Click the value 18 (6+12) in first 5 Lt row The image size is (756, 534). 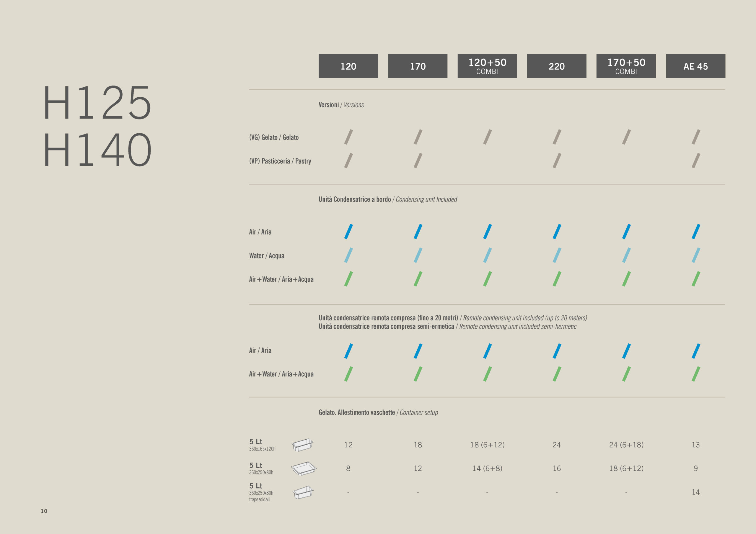[487, 445]
